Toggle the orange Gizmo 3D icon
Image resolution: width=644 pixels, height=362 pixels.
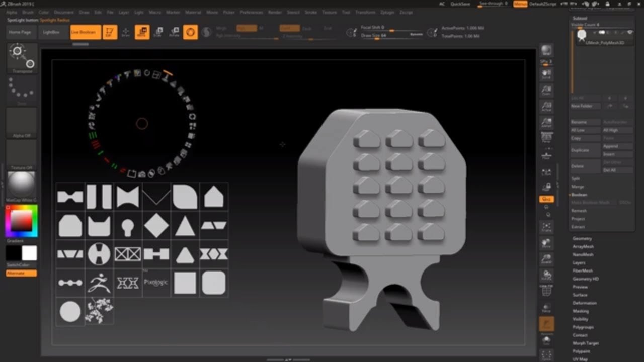click(190, 32)
